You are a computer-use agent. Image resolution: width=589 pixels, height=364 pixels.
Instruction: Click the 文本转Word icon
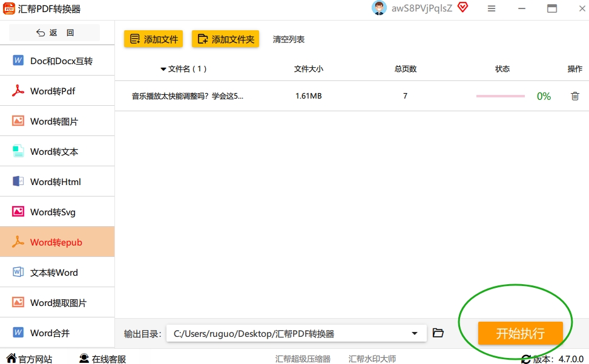pos(18,272)
